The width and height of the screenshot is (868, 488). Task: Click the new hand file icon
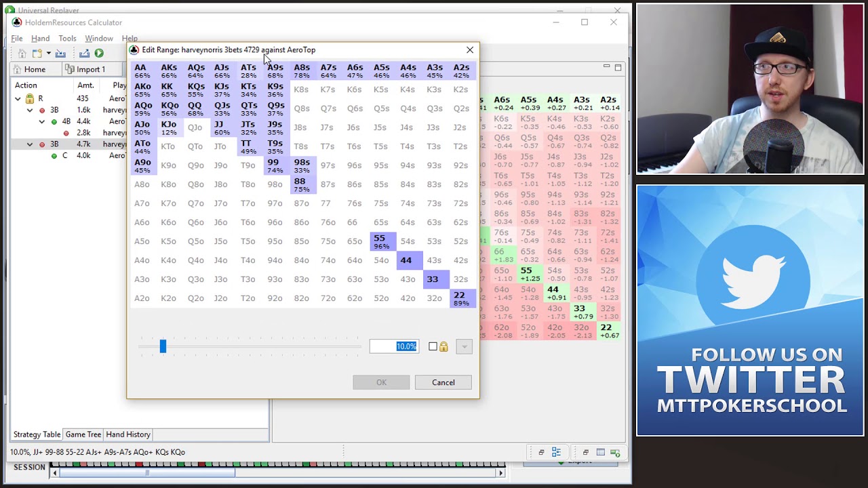pyautogui.click(x=37, y=54)
